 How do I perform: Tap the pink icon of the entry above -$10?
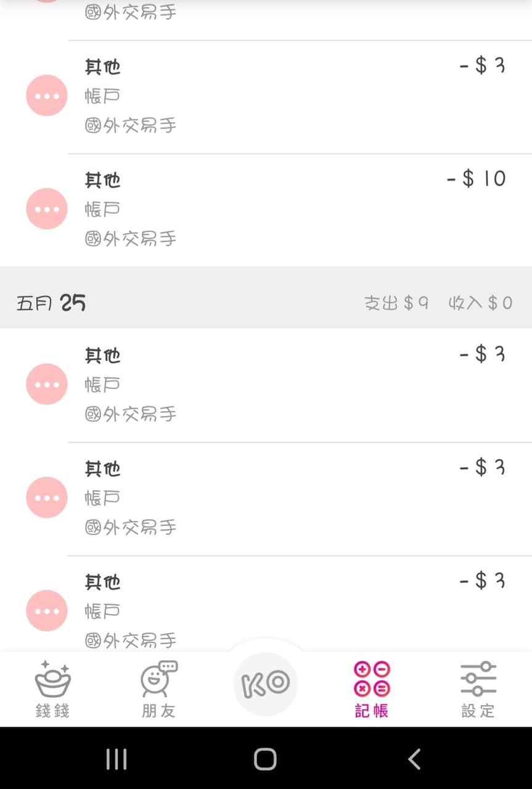[x=47, y=96]
